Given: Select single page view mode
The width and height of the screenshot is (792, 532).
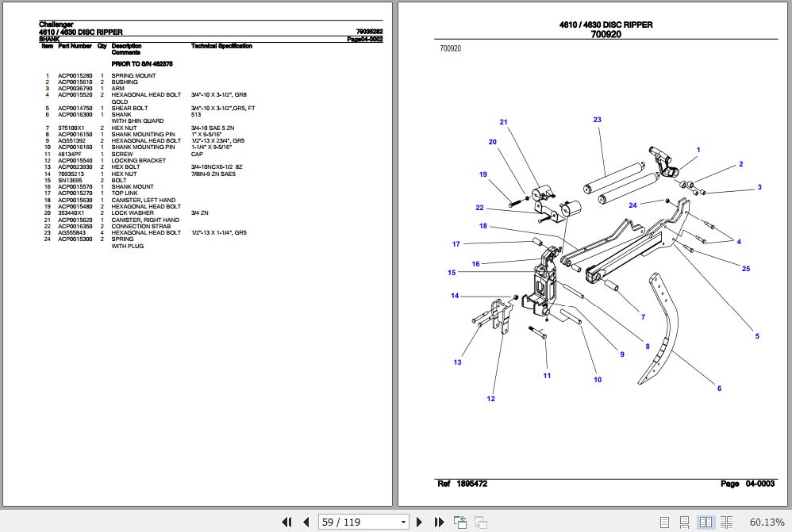Looking at the screenshot, I should tap(665, 522).
